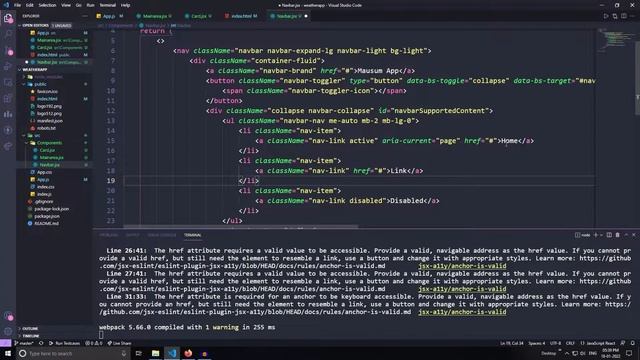The height and width of the screenshot is (360, 640).
Task: Click the new terminal plus icon
Action: pos(596,235)
